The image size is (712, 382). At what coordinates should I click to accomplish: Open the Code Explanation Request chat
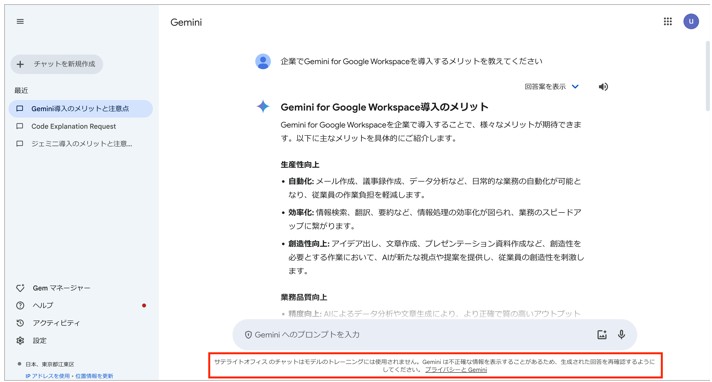point(74,126)
